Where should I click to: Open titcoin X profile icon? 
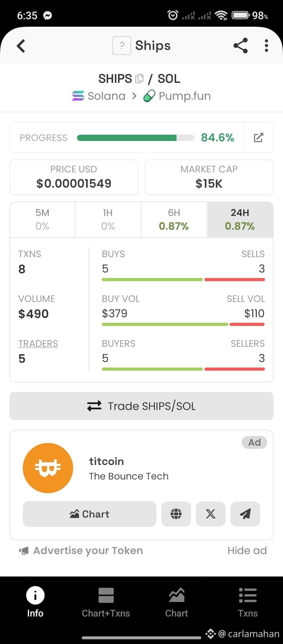point(211,514)
